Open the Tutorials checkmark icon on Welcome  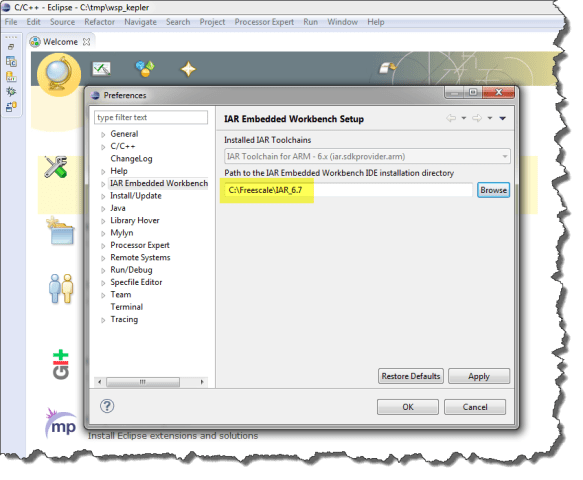click(x=101, y=69)
